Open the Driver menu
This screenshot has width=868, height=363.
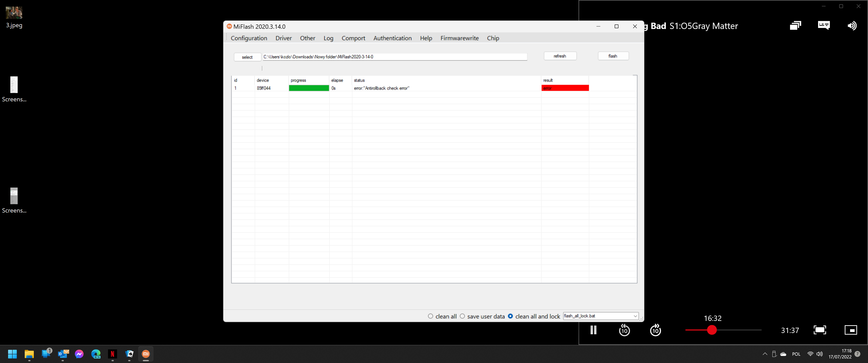[283, 38]
